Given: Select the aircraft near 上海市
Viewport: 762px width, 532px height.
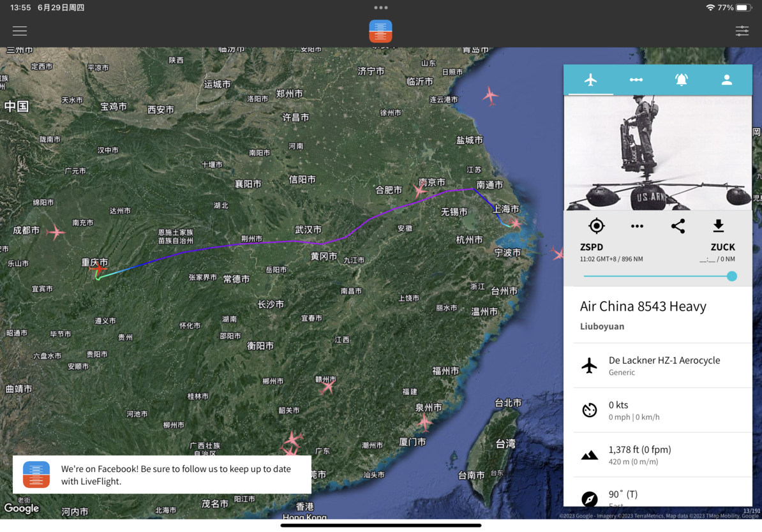Looking at the screenshot, I should tap(515, 223).
